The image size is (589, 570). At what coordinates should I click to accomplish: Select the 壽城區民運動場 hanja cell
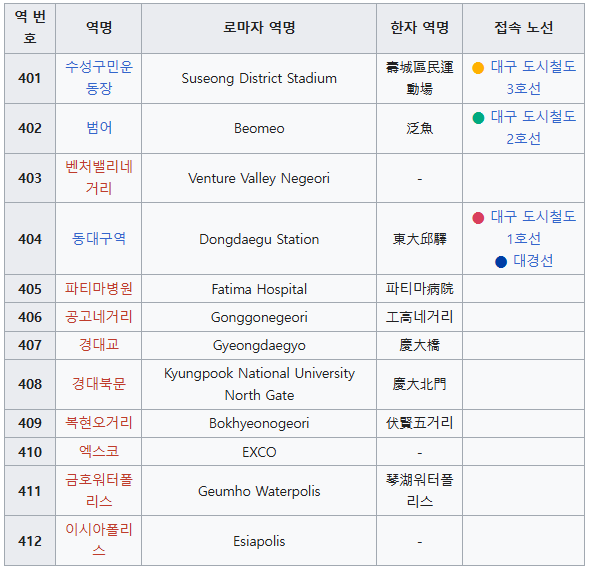tap(420, 78)
